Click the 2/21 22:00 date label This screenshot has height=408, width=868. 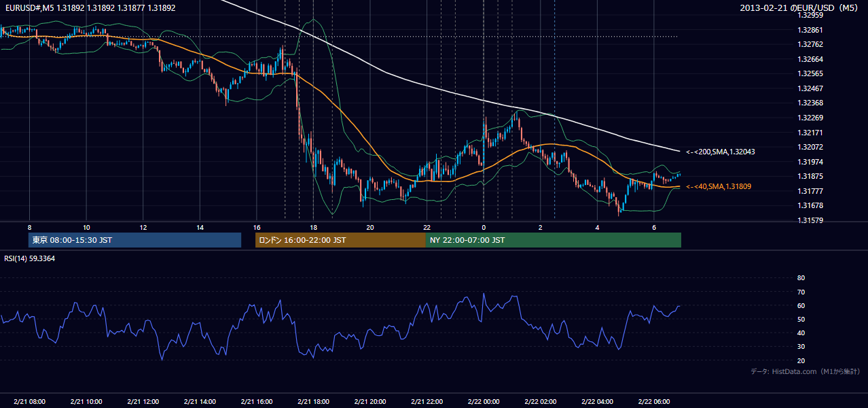click(427, 402)
